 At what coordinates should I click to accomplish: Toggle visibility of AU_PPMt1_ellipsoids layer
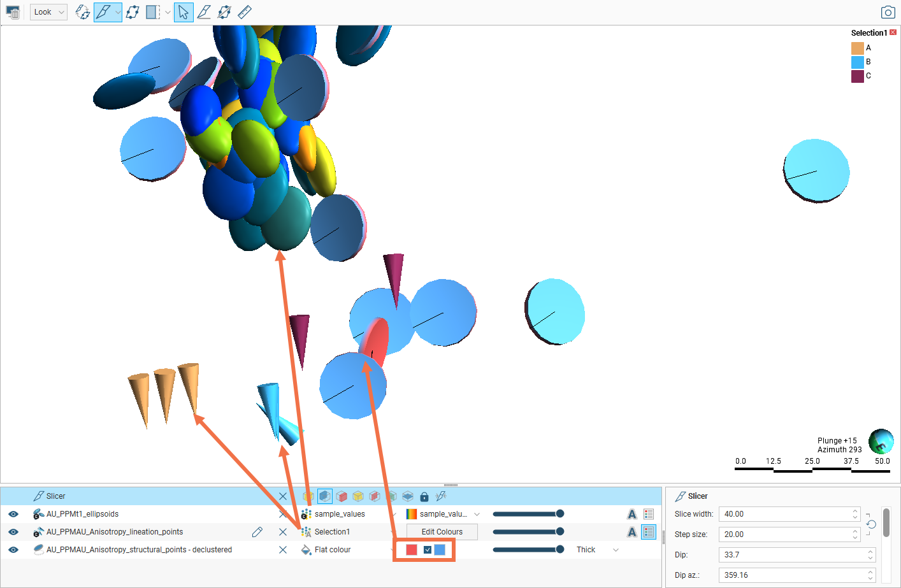pyautogui.click(x=13, y=513)
